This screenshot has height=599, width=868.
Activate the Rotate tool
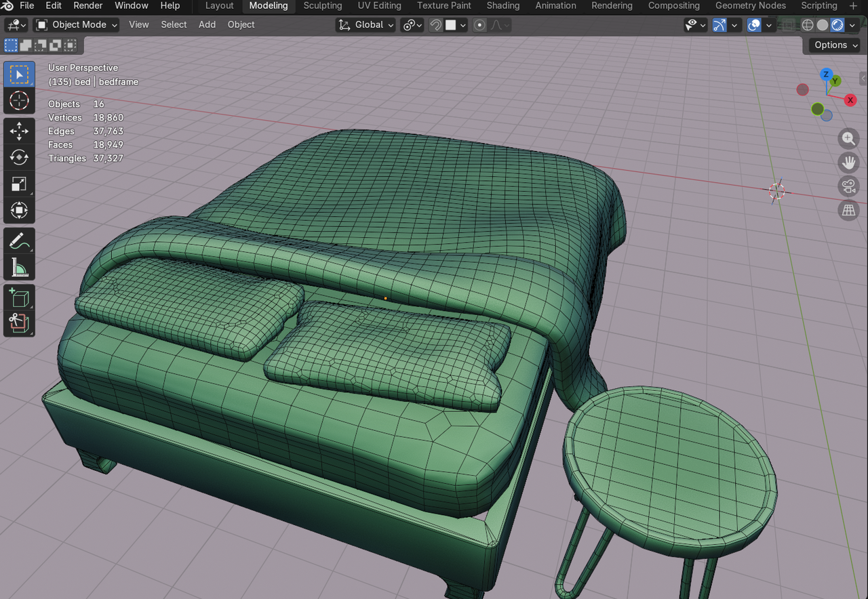[x=19, y=157]
